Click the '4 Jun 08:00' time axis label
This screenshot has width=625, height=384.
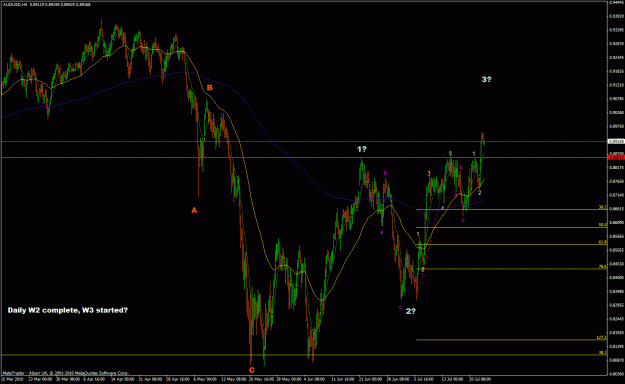tap(314, 379)
